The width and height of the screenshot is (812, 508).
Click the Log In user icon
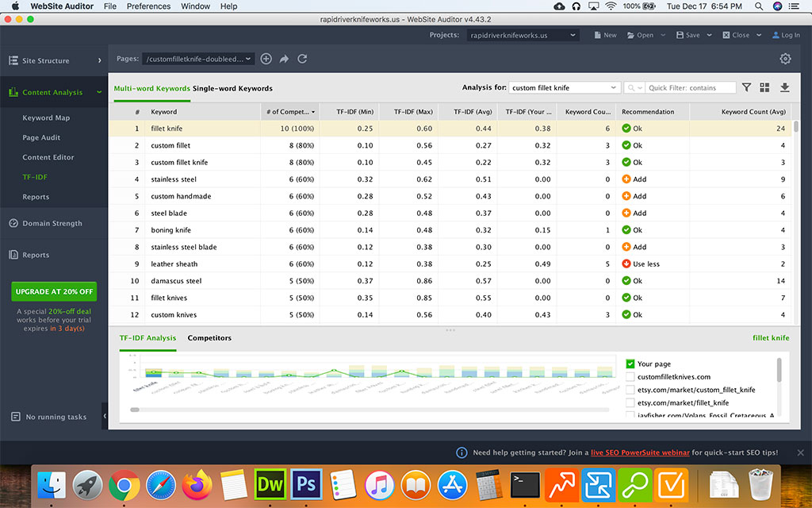776,35
